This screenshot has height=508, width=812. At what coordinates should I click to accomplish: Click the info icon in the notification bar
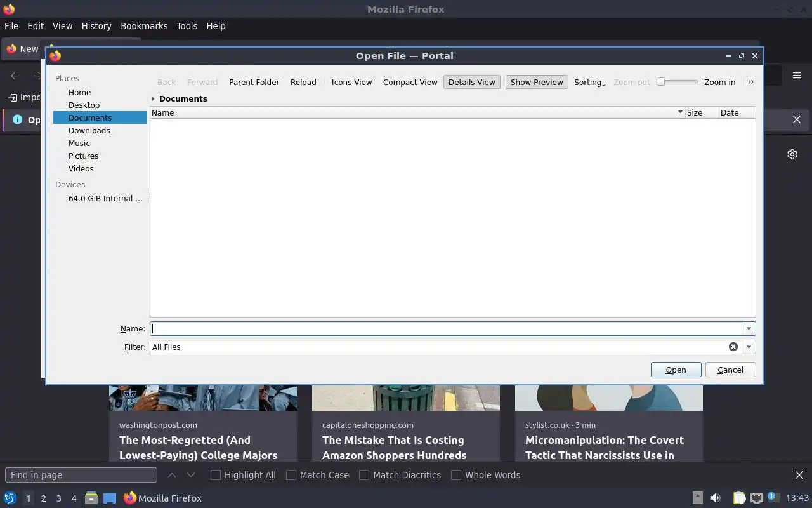pos(17,119)
